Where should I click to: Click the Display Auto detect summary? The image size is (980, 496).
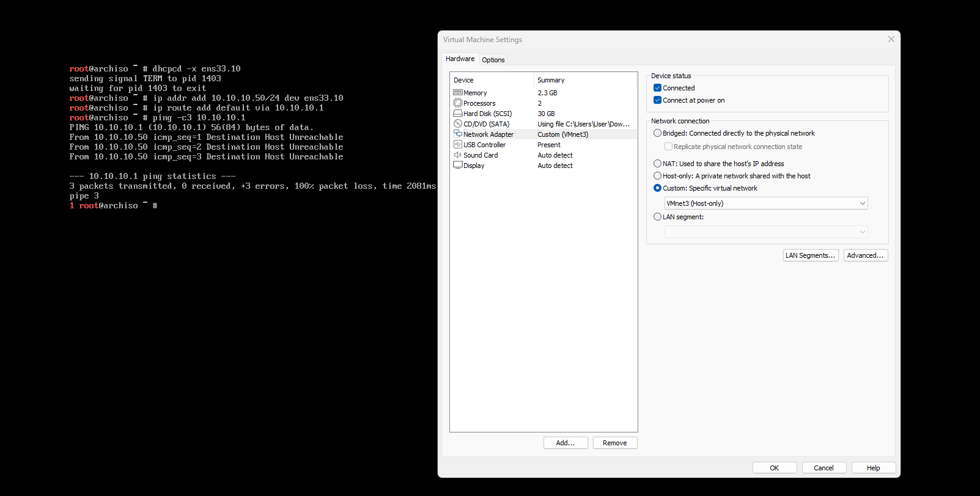pos(555,166)
